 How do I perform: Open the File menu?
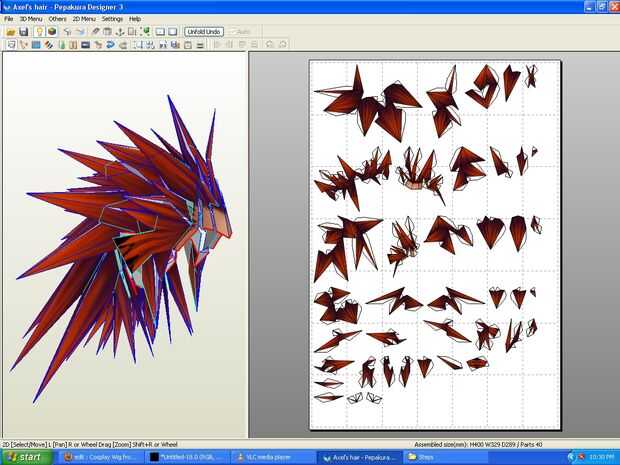pos(8,19)
